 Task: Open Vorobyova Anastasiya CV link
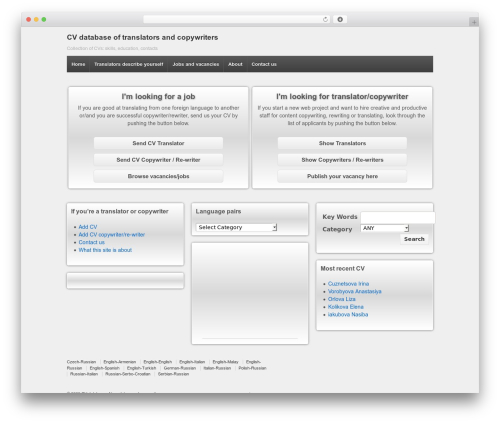[x=355, y=292]
